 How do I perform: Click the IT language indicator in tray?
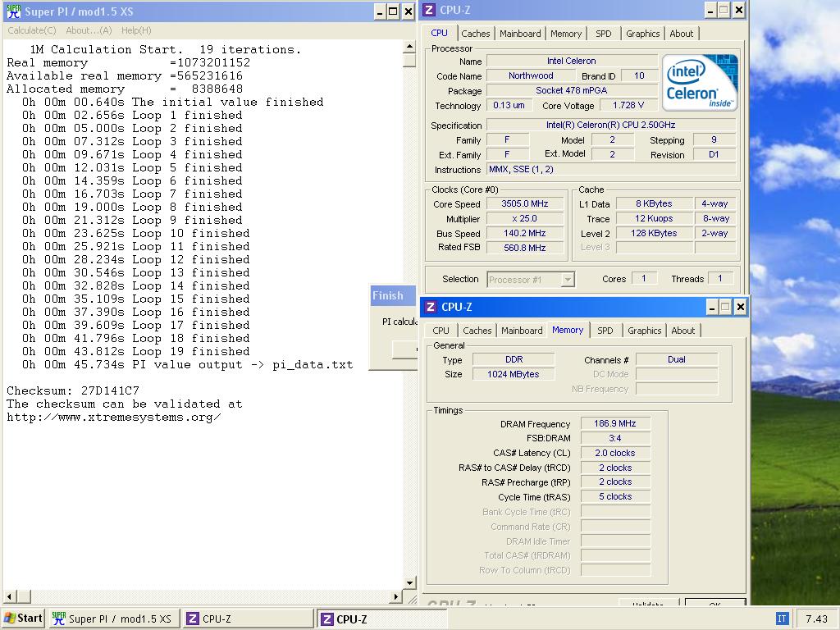click(x=782, y=619)
